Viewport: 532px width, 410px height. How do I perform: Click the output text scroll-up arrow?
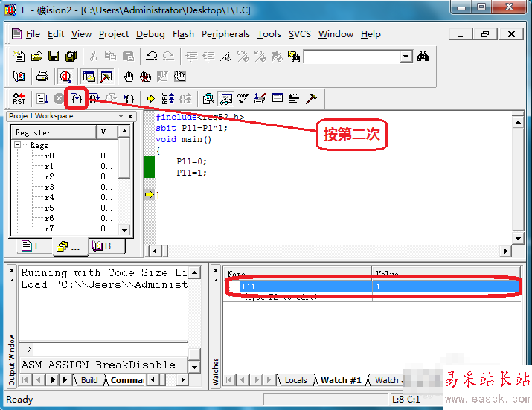pyautogui.click(x=194, y=272)
